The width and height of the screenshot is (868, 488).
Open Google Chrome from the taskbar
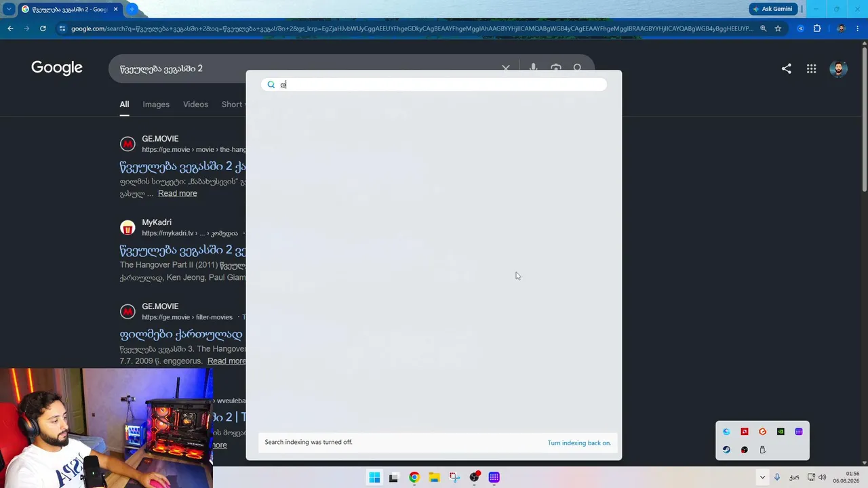pos(414,477)
